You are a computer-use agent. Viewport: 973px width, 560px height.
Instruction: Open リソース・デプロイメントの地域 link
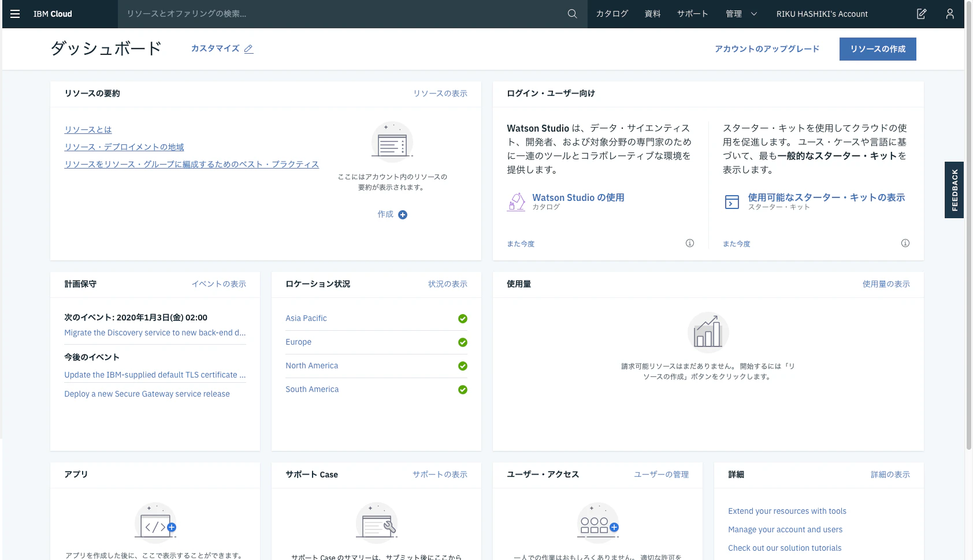click(124, 147)
